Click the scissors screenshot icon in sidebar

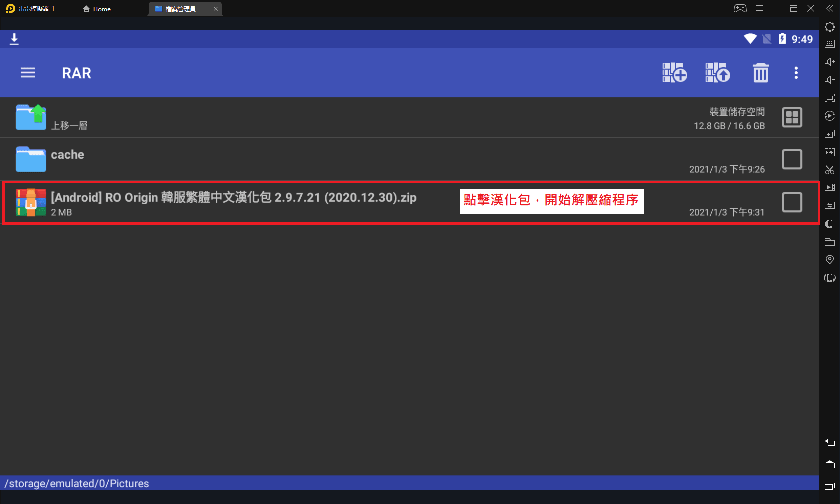[x=830, y=170]
